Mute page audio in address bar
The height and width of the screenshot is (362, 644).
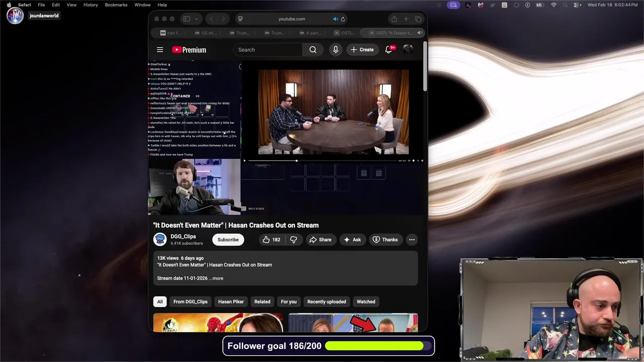(x=336, y=19)
